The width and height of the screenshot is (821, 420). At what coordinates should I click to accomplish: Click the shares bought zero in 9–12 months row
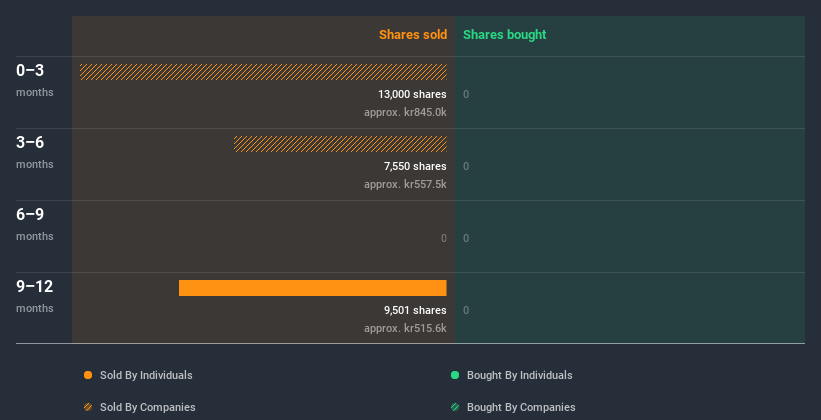click(x=466, y=311)
